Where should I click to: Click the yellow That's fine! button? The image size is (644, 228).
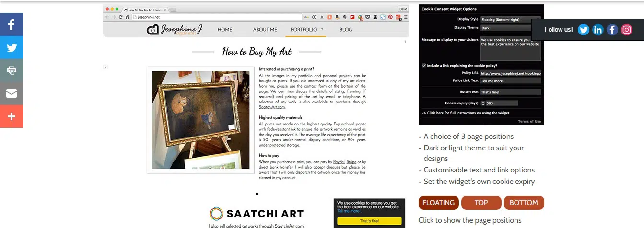369,221
